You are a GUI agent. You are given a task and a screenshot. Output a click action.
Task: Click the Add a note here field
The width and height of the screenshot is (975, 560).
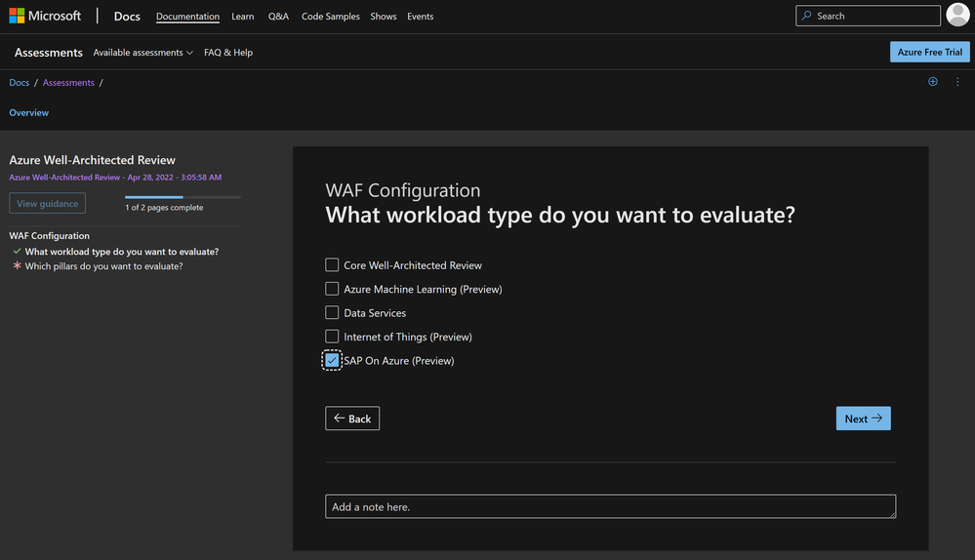(610, 506)
